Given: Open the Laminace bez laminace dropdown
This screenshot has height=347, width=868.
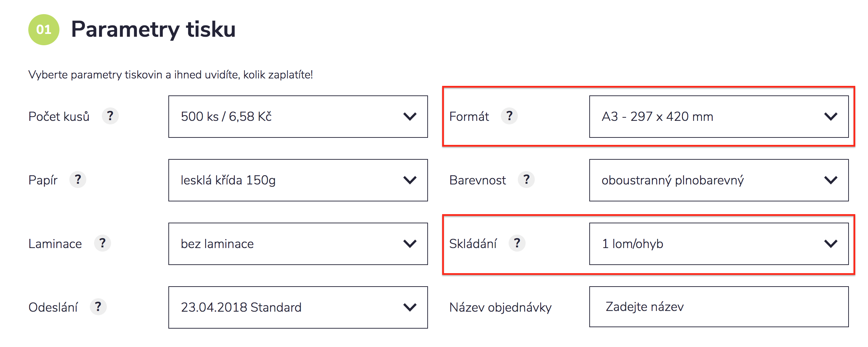Looking at the screenshot, I should [x=298, y=244].
